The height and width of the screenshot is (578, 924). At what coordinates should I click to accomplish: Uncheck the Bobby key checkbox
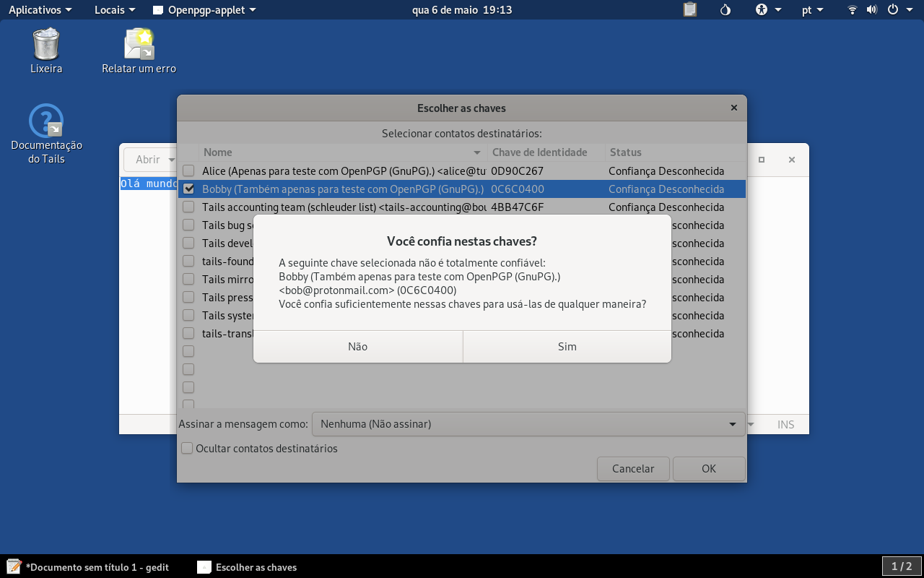click(188, 189)
